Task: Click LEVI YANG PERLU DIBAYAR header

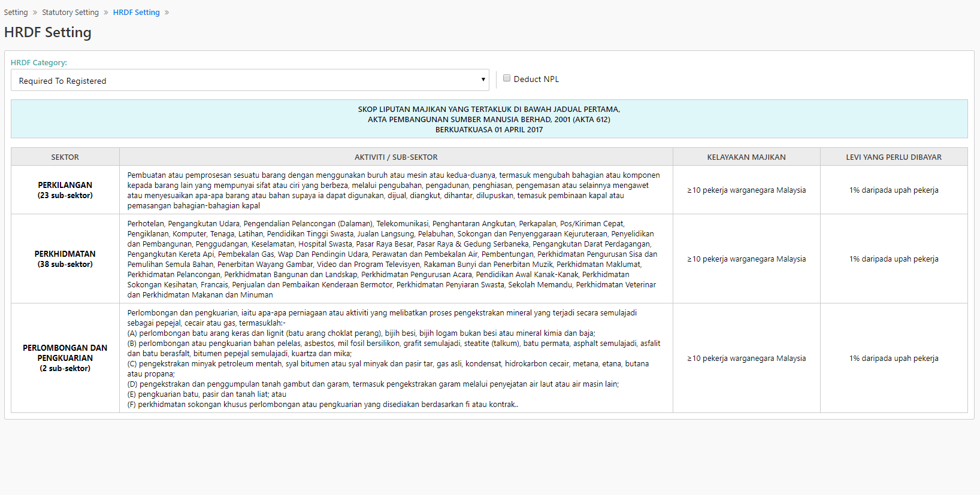Action: click(894, 157)
